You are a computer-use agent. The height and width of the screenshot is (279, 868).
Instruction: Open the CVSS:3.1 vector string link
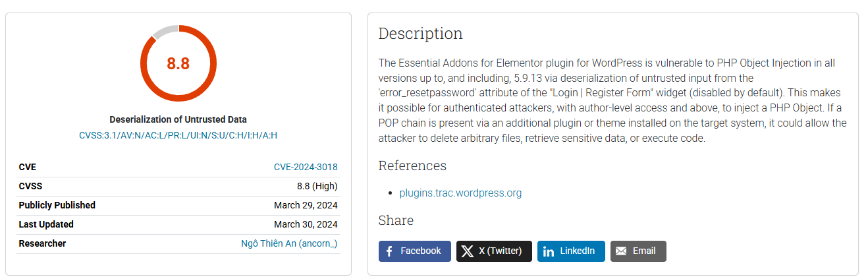pyautogui.click(x=178, y=135)
